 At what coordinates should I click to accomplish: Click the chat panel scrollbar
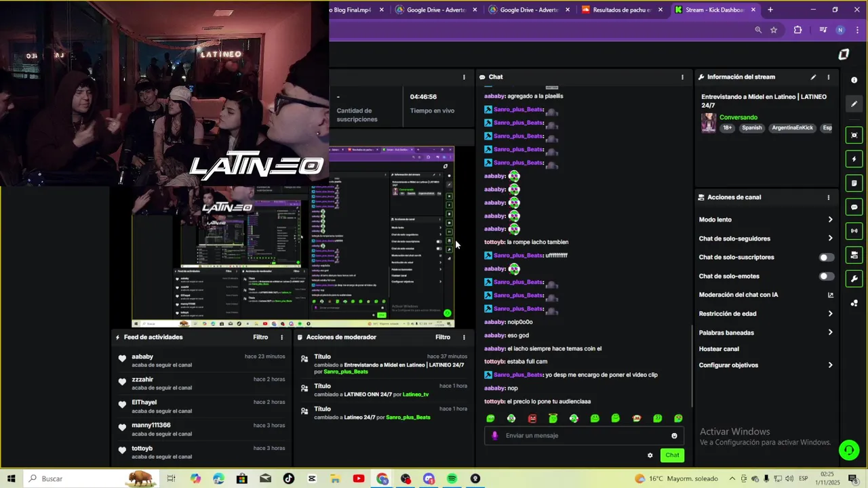[692, 366]
